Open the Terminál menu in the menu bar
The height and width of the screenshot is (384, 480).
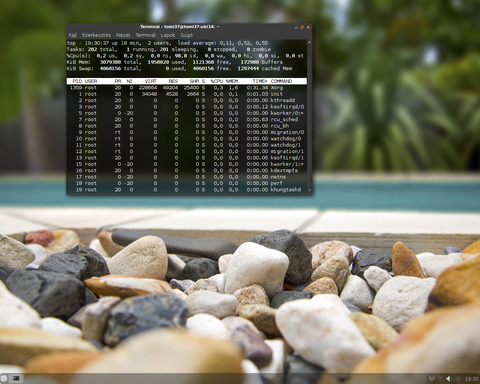pos(145,35)
